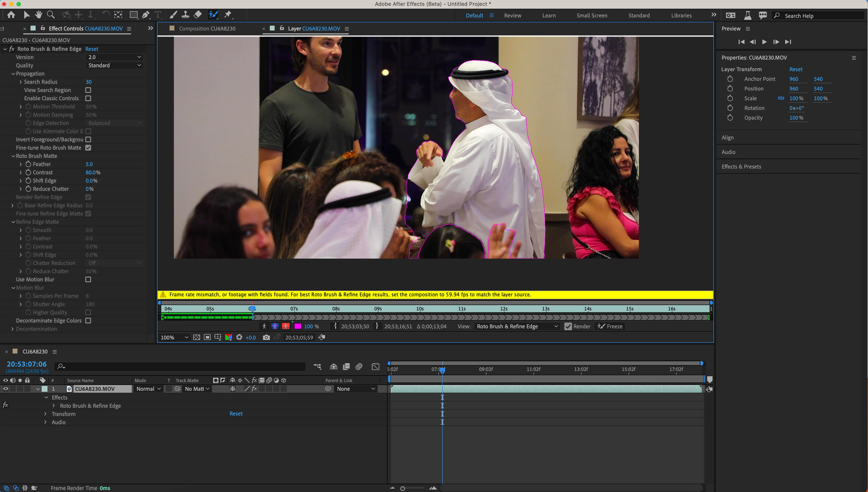Switch to the Review workspace
Image resolution: width=868 pixels, height=492 pixels.
(512, 15)
